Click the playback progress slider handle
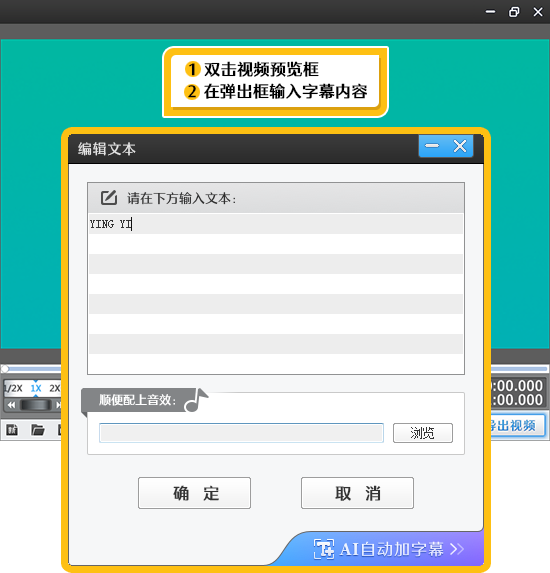Image resolution: width=550 pixels, height=573 pixels. coord(5,369)
